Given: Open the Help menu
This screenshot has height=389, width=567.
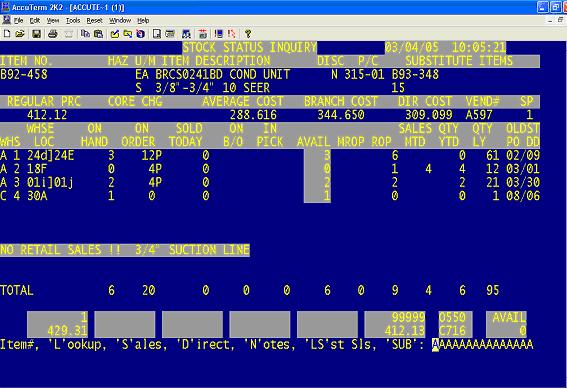Looking at the screenshot, I should click(x=143, y=21).
